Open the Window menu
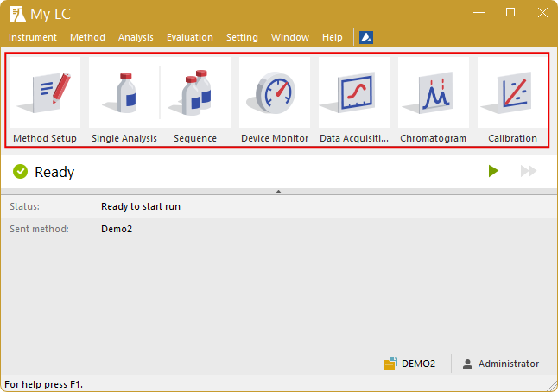Image resolution: width=558 pixels, height=392 pixels. pos(290,37)
